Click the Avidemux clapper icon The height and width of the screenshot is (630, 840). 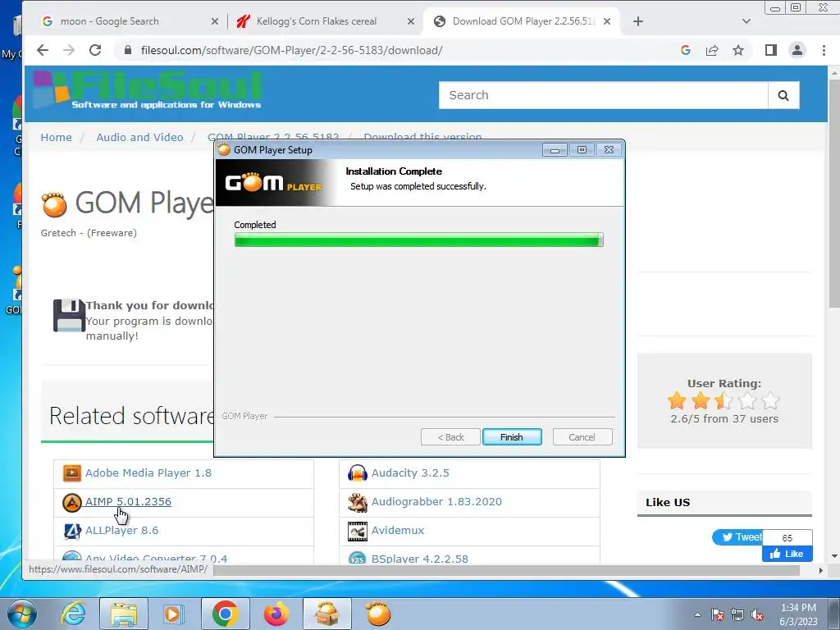click(358, 531)
